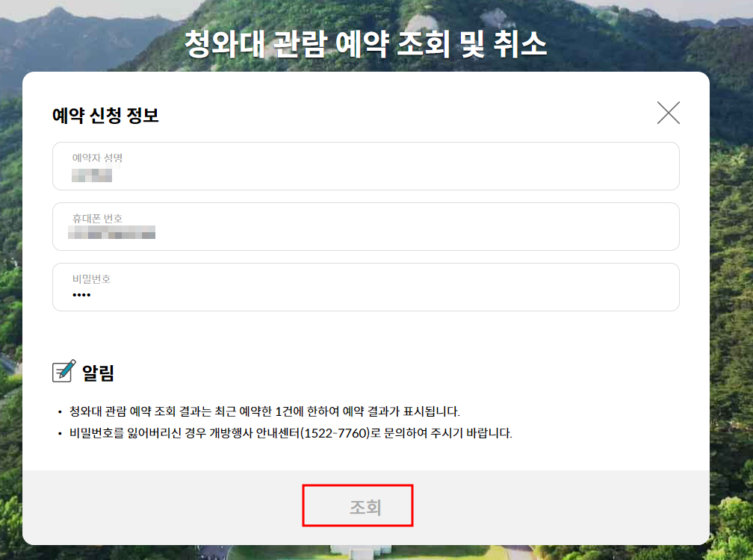Click the notice mentioning 안내센터(1522-7760)
The image size is (753, 560).
click(x=291, y=433)
